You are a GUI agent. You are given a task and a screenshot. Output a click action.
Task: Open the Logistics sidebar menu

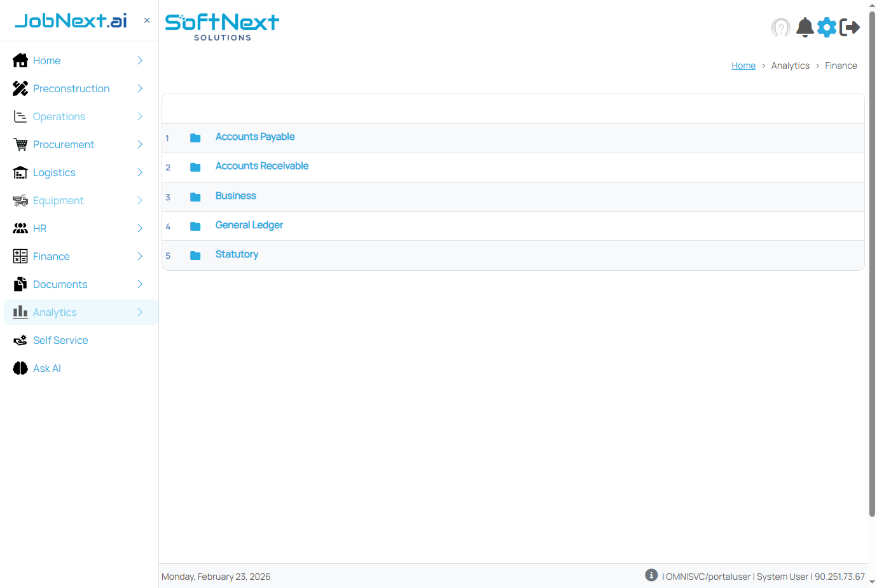(x=54, y=172)
